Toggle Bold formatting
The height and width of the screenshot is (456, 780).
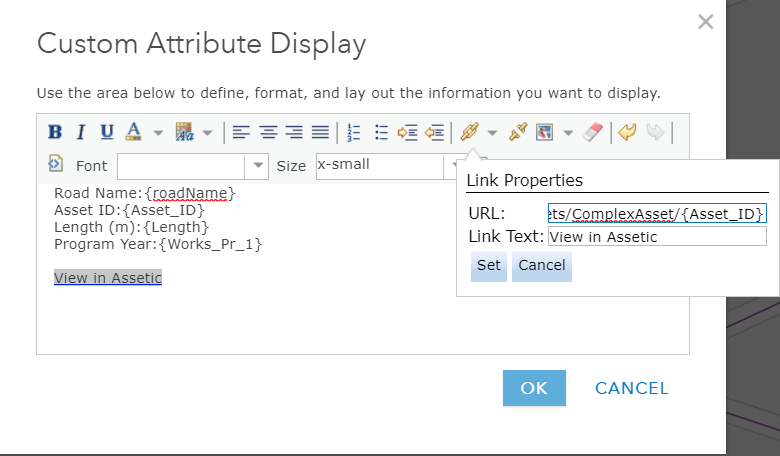55,132
